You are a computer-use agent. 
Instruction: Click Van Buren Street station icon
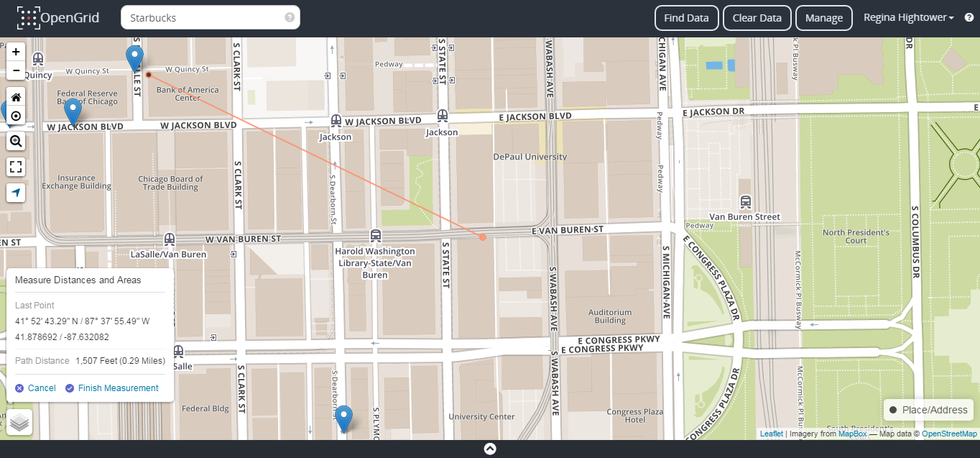click(x=745, y=201)
